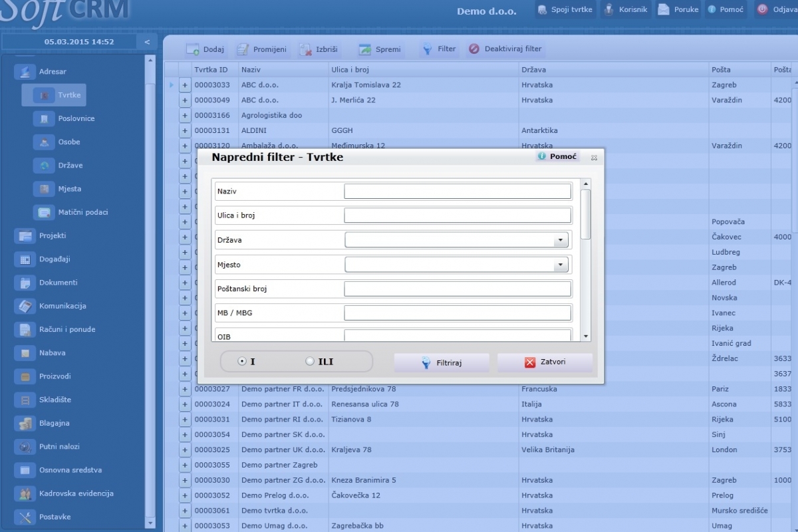
Task: Select the Demo partner UK d.o.o. cell
Action: pos(283,450)
